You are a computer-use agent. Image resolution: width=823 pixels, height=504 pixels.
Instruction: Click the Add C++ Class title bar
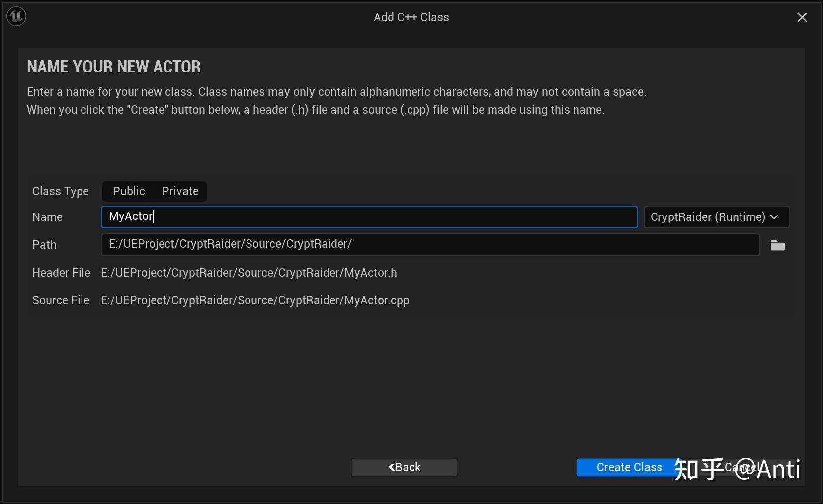[411, 17]
